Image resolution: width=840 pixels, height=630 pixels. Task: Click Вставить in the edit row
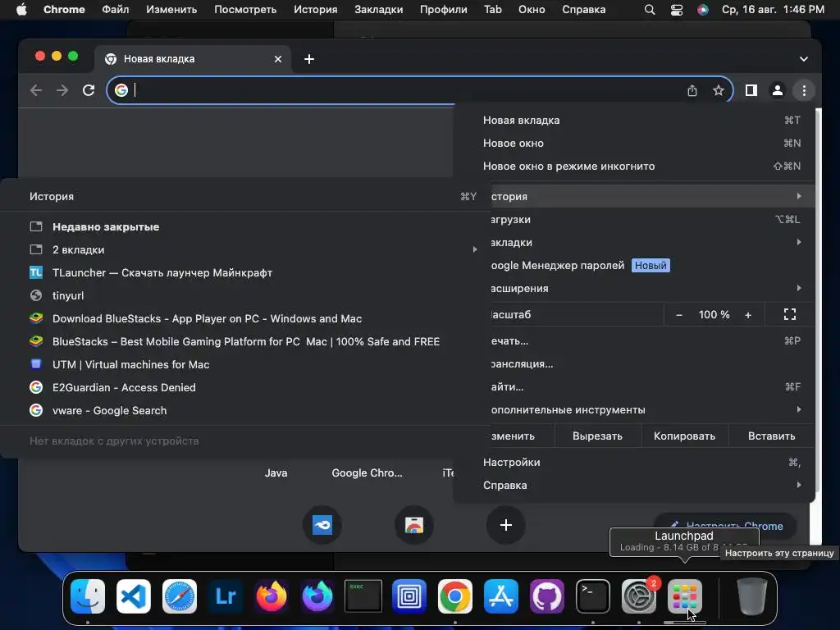[771, 436]
